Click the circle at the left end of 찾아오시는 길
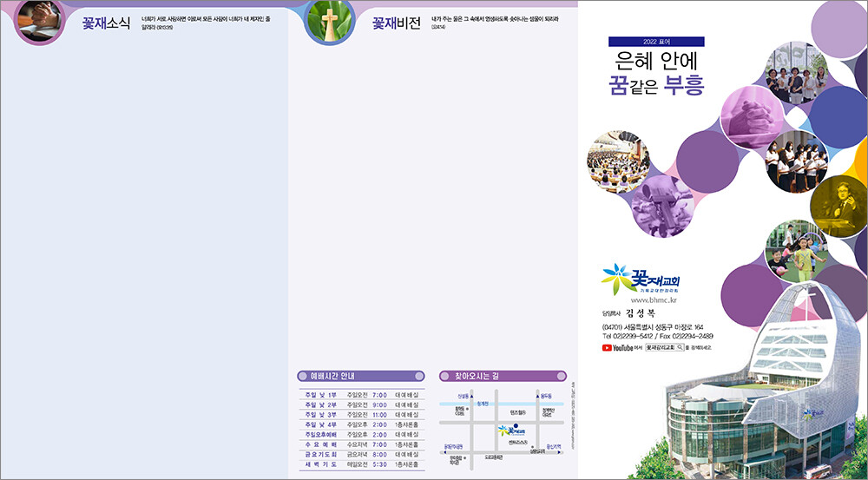This screenshot has height=480, width=868. [447, 376]
